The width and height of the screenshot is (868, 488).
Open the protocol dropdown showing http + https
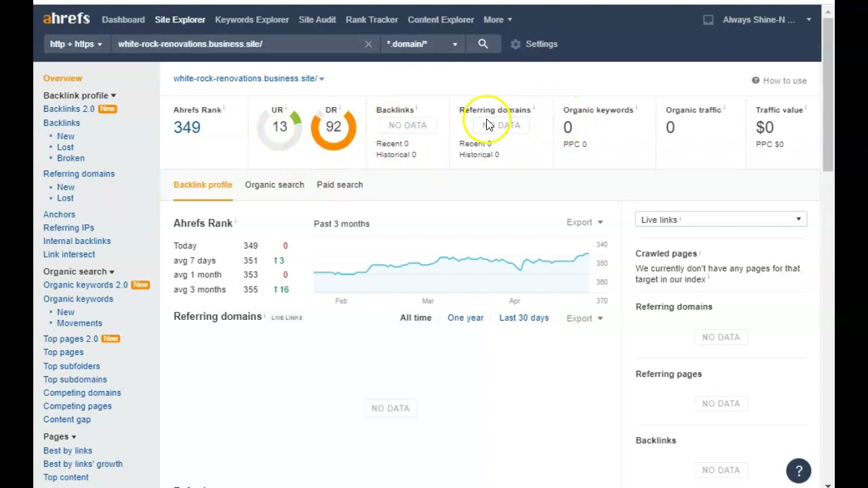pyautogui.click(x=76, y=44)
